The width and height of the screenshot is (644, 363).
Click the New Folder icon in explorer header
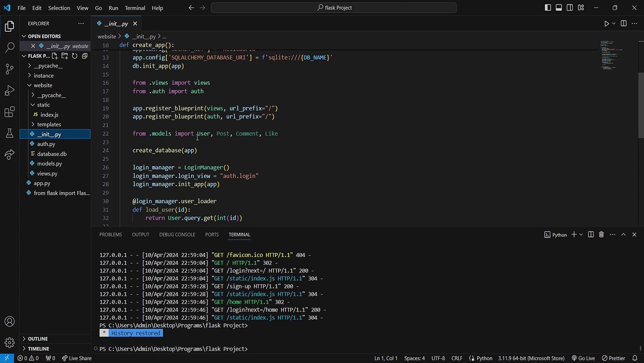(65, 56)
